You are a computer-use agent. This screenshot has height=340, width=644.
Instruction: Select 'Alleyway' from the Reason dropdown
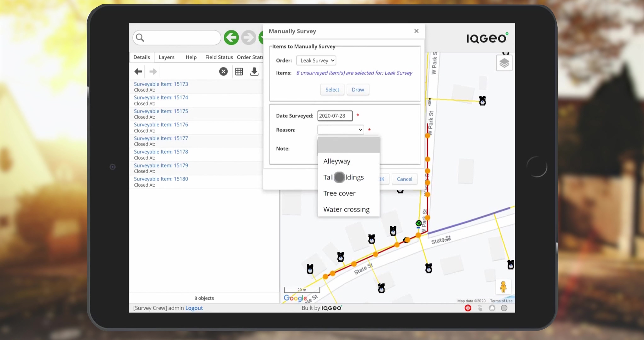[x=337, y=161]
